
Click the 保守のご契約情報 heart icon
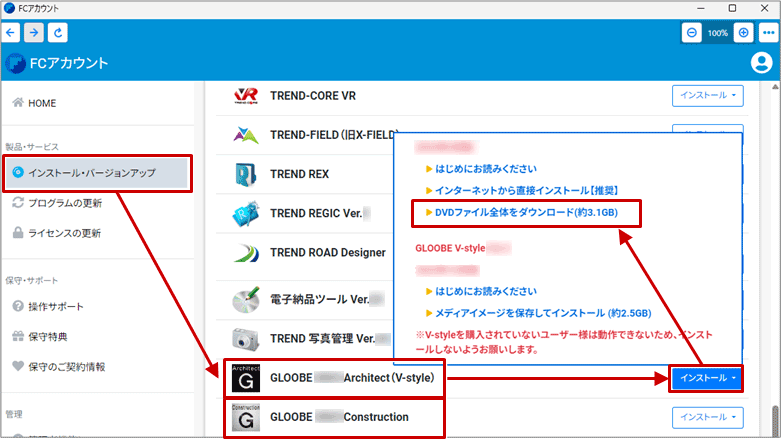(18, 366)
